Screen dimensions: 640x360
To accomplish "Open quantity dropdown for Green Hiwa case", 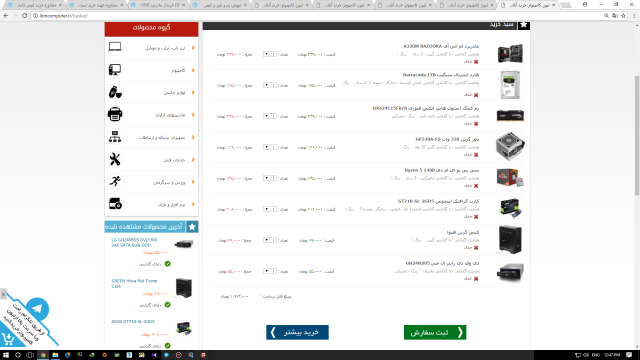I will (269, 240).
